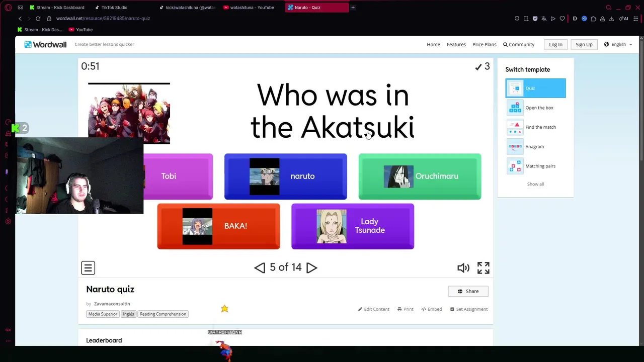The height and width of the screenshot is (362, 644).
Task: Click the send/flow arrow icon
Action: pyautogui.click(x=553, y=19)
